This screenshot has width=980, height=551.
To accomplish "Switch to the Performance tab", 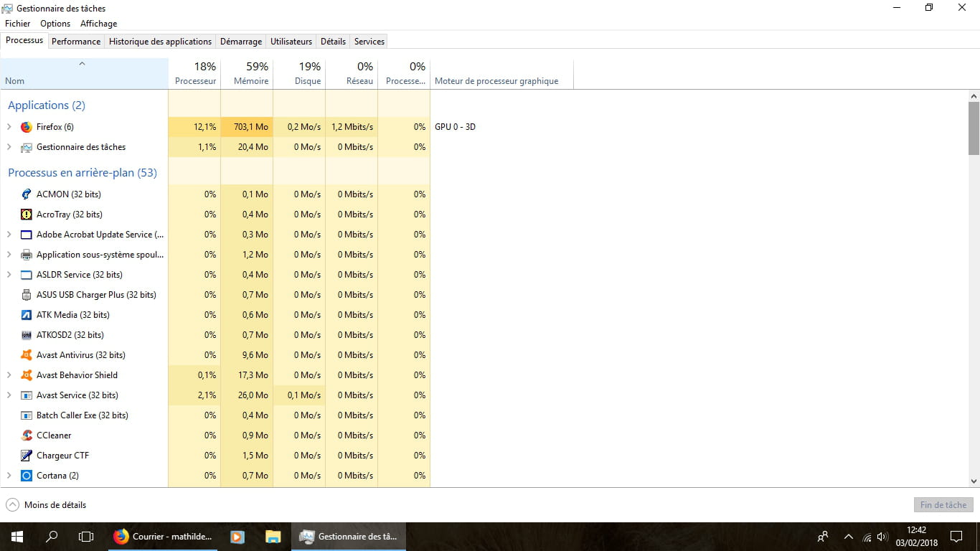I will [76, 42].
